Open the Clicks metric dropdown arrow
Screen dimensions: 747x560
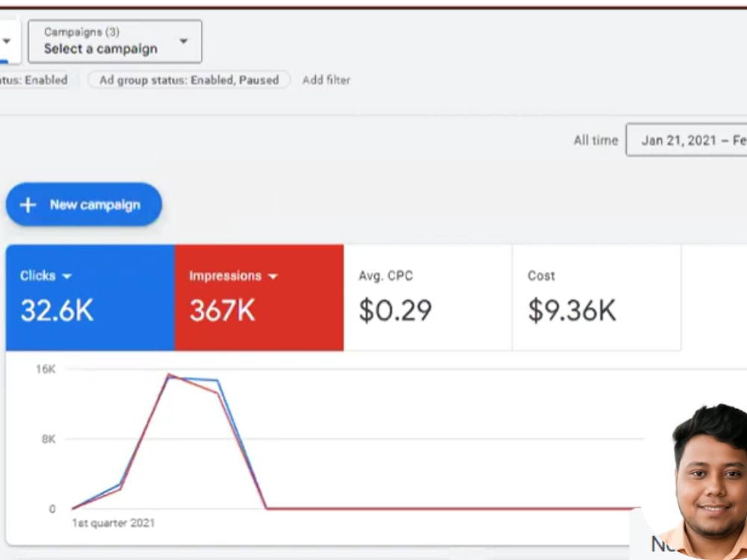[66, 276]
